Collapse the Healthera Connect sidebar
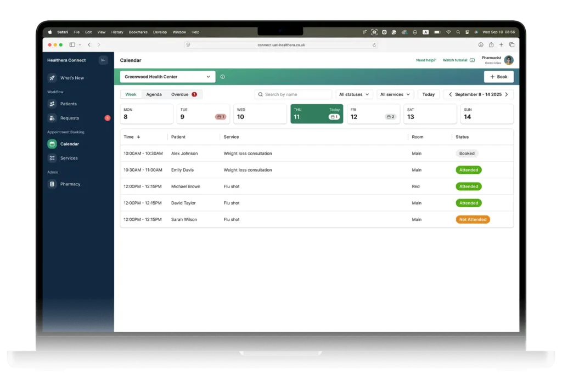 [103, 60]
